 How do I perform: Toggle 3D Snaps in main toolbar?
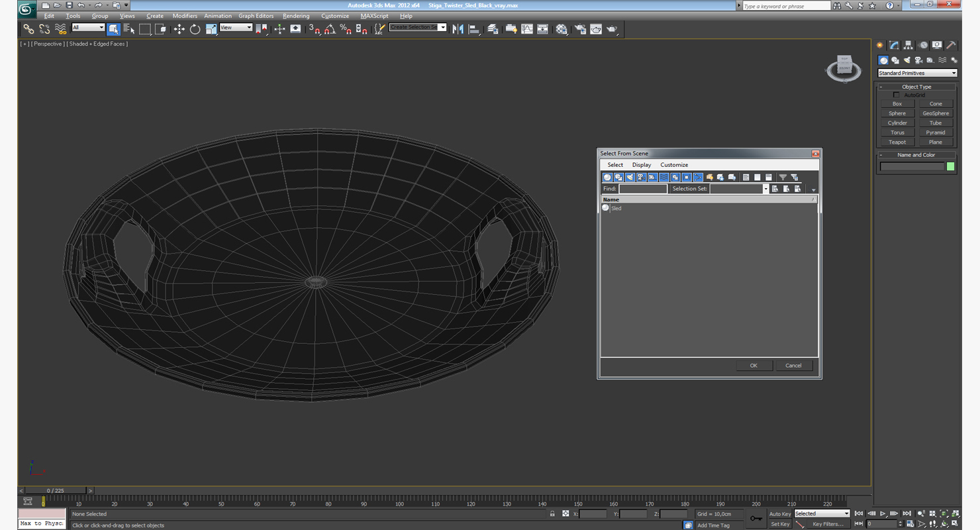(314, 29)
